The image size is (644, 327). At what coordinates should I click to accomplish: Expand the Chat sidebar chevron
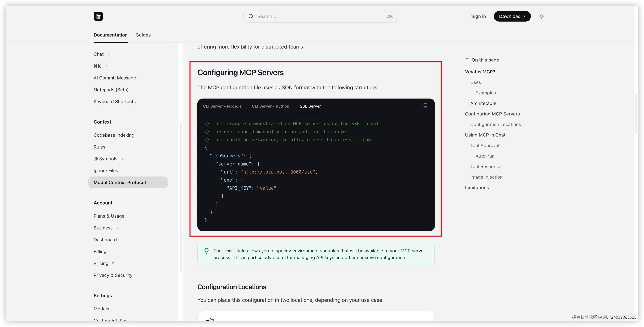tap(109, 54)
